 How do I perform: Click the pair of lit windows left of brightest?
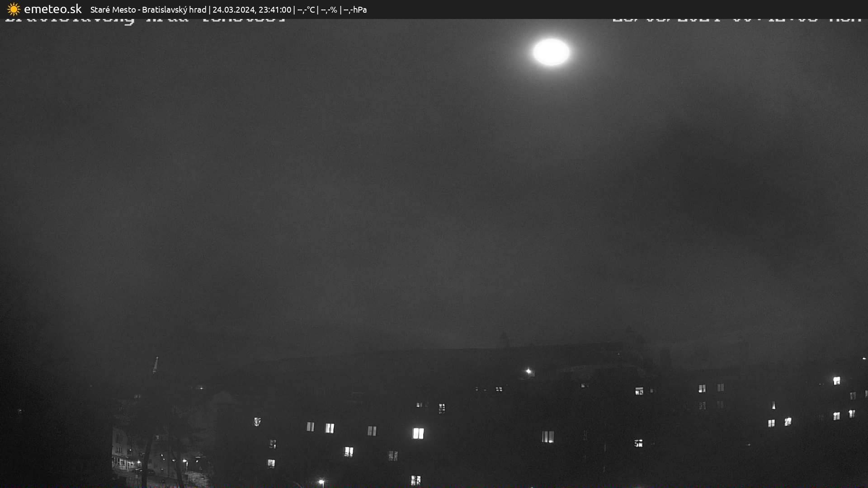(x=320, y=427)
